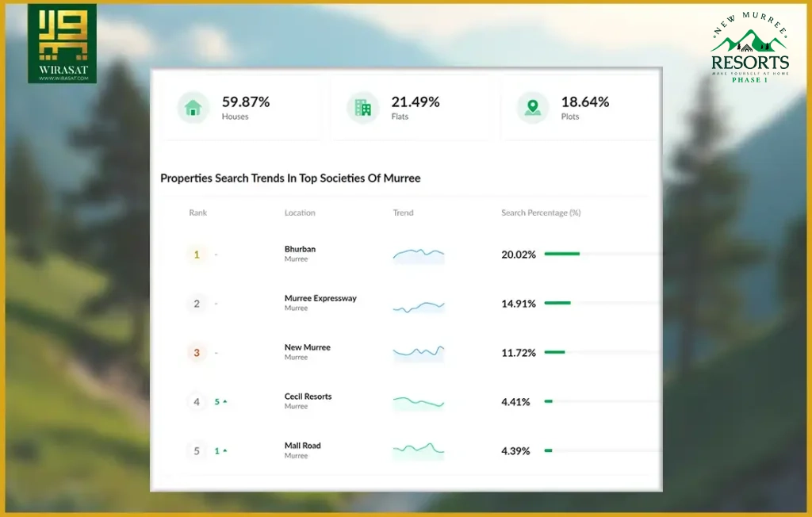Viewport: 812px width, 517px height.
Task: Click the Mall Road location name
Action: pos(302,446)
